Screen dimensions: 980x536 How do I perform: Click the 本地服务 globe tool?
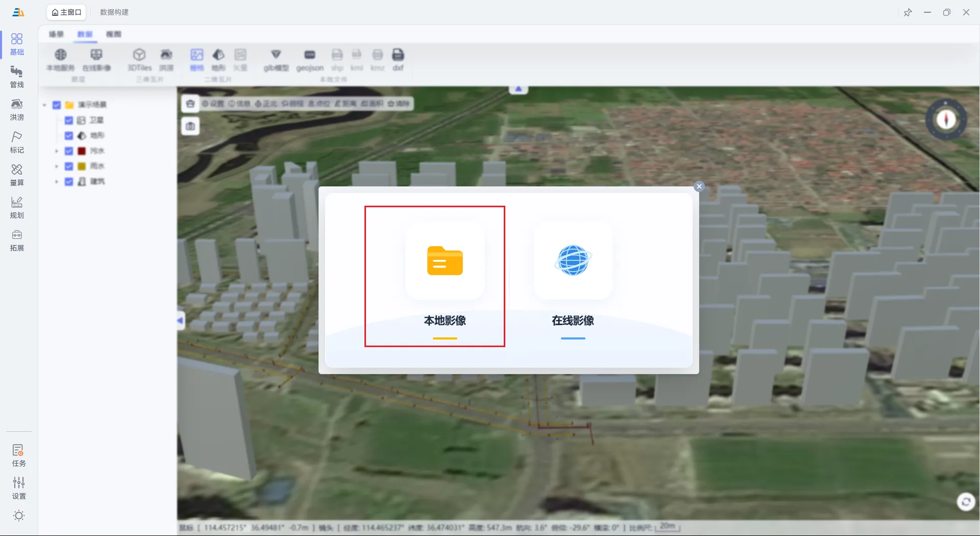[61, 60]
